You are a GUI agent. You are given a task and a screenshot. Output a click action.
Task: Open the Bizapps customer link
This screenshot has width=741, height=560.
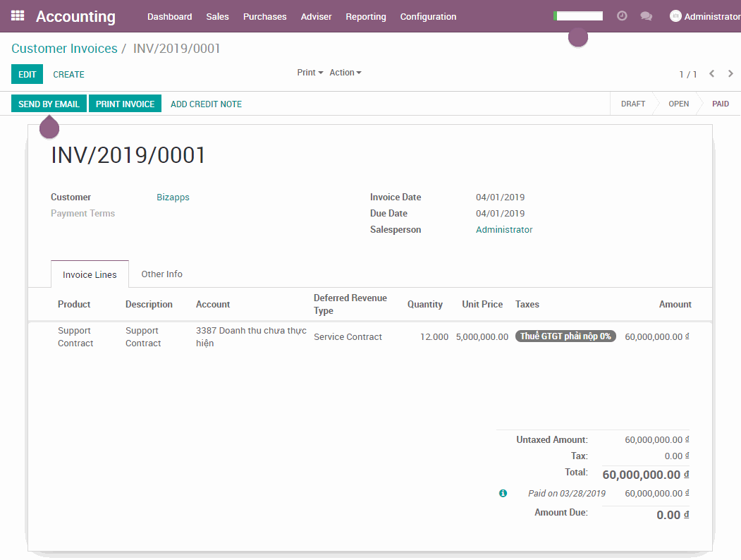173,197
